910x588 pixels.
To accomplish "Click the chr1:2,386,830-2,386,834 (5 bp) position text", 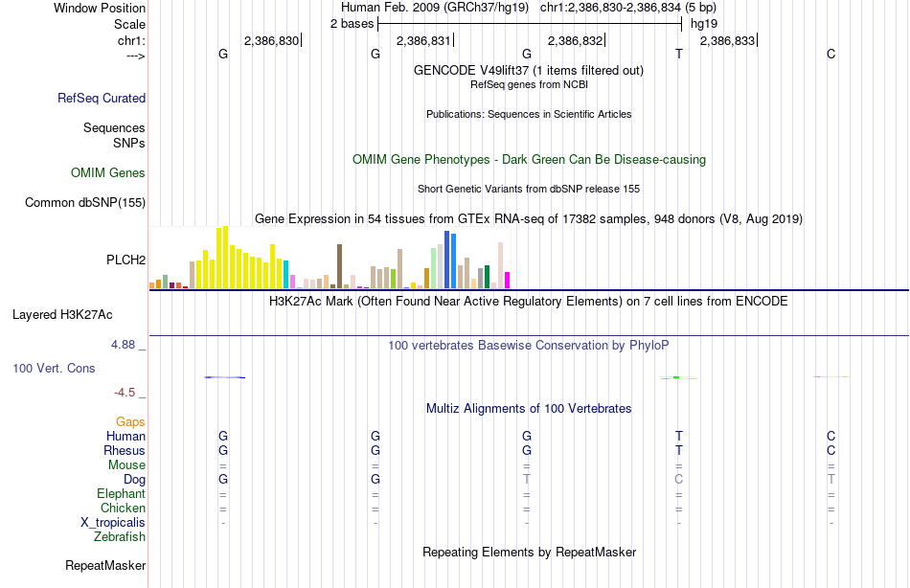I will 628,8.
